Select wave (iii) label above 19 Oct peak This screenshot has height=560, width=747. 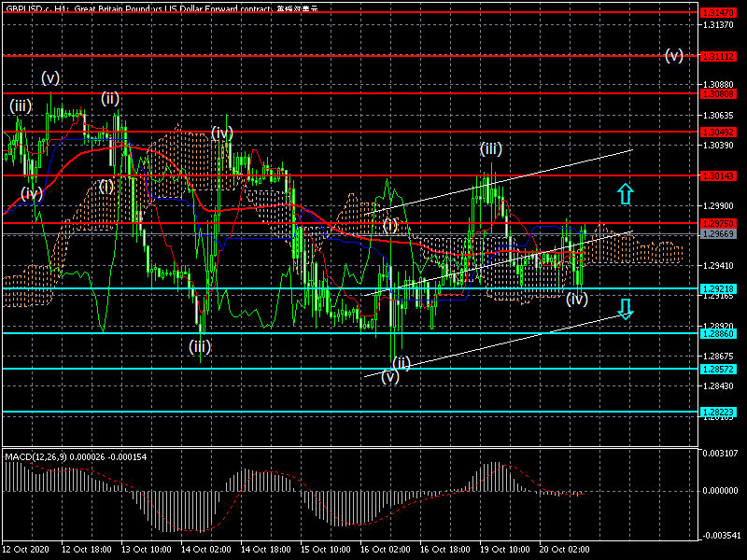[x=491, y=149]
